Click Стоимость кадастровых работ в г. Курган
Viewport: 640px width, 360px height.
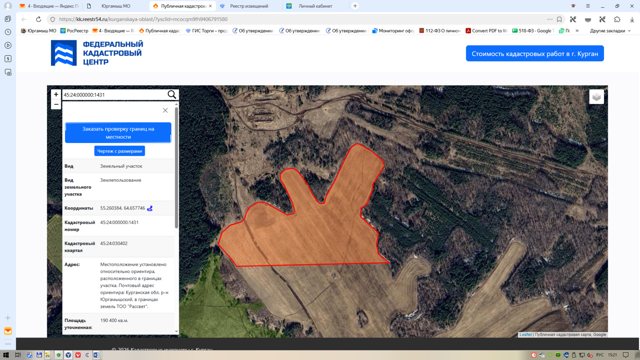click(535, 53)
